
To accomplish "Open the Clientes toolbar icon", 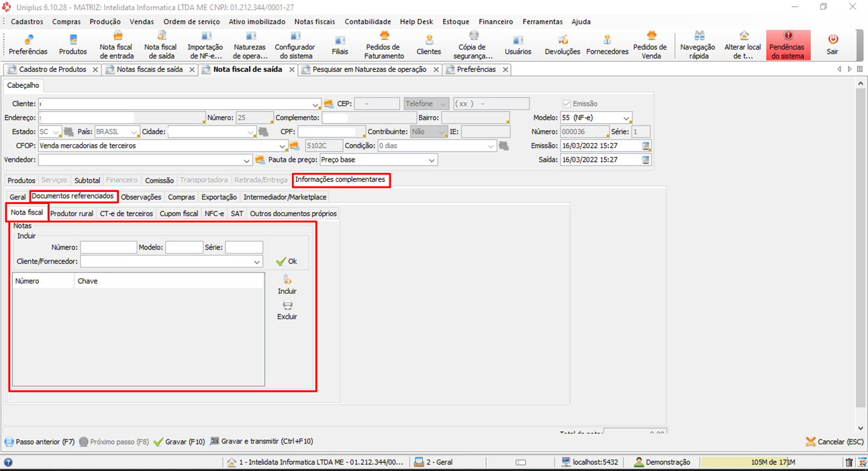I will pyautogui.click(x=429, y=45).
